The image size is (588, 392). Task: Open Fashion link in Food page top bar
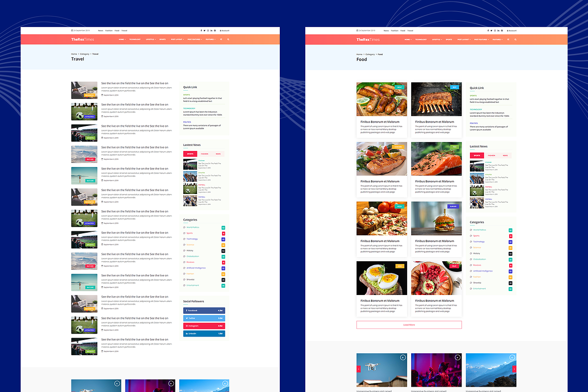395,30
